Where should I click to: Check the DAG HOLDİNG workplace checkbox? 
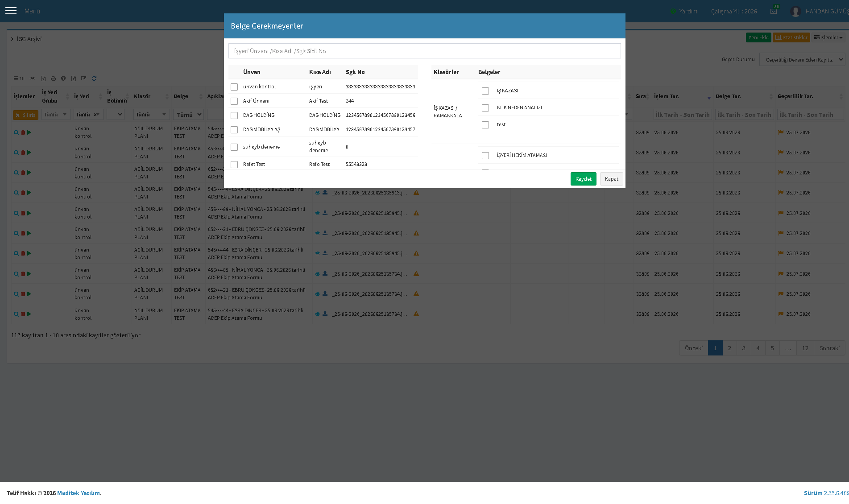tap(234, 116)
